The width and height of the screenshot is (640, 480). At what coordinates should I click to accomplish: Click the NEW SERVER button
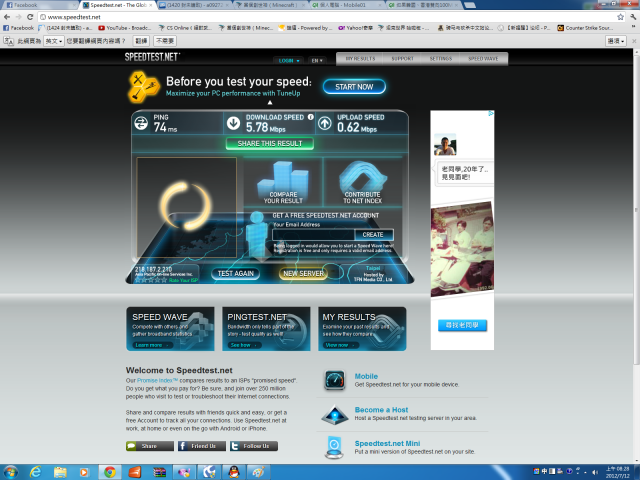(x=303, y=273)
